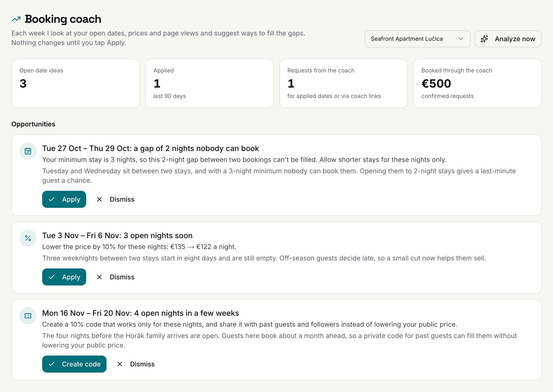Dismiss the Mon 16 Nov open nights opportunity

[x=136, y=364]
